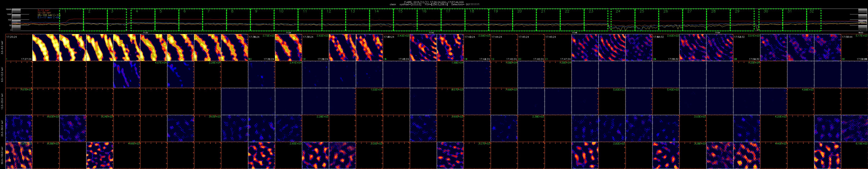
Task: Click the 3.0-6.0 keV row label
Action: pyautogui.click(x=3, y=48)
